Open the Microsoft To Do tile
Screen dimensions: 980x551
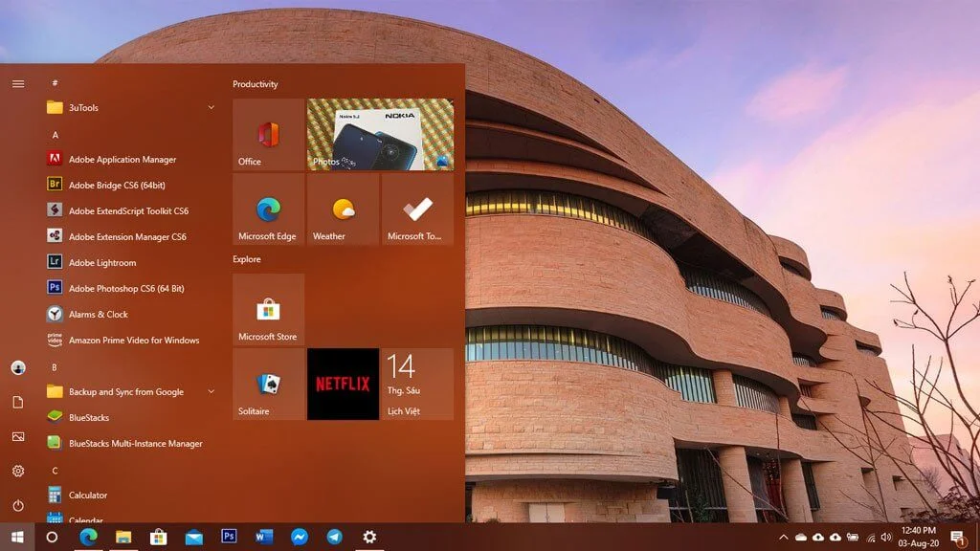point(417,209)
